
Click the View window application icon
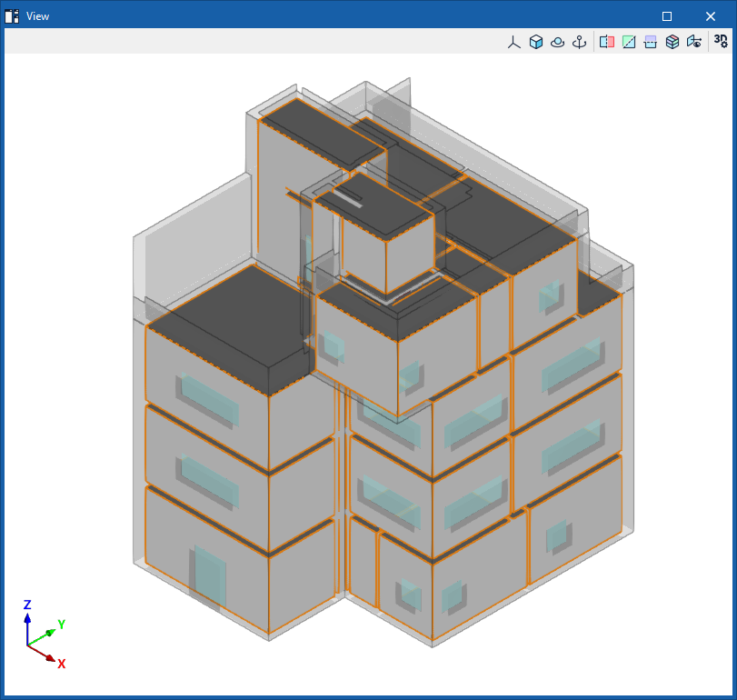(x=12, y=16)
